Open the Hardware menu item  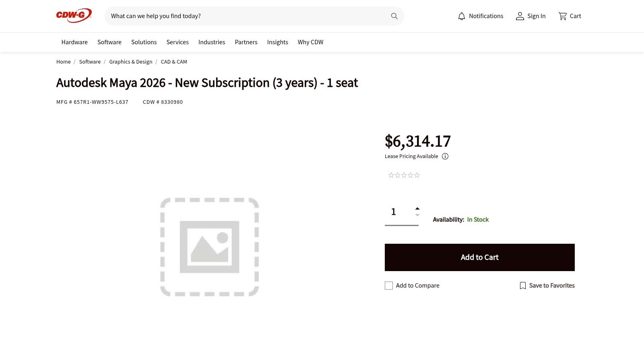click(x=74, y=42)
